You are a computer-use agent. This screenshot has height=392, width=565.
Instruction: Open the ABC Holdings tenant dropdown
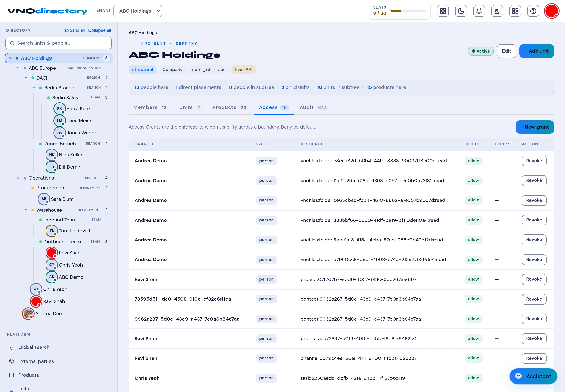click(138, 11)
